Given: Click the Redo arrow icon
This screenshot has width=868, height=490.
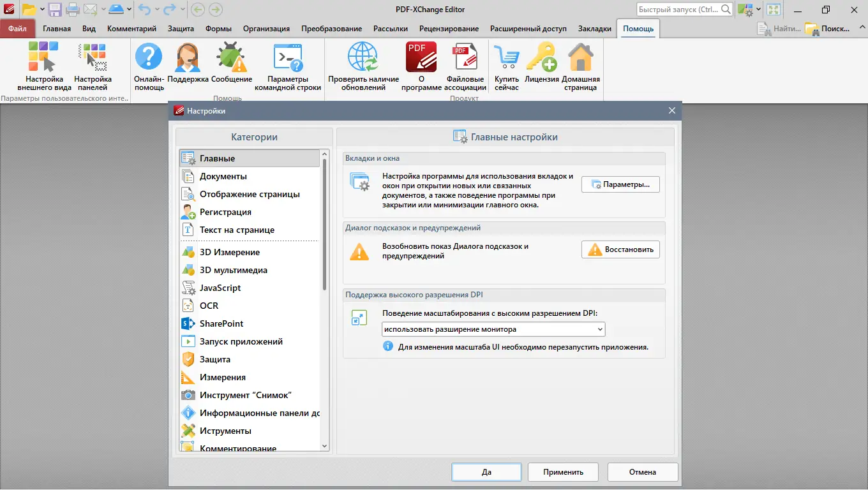Looking at the screenshot, I should coord(170,10).
